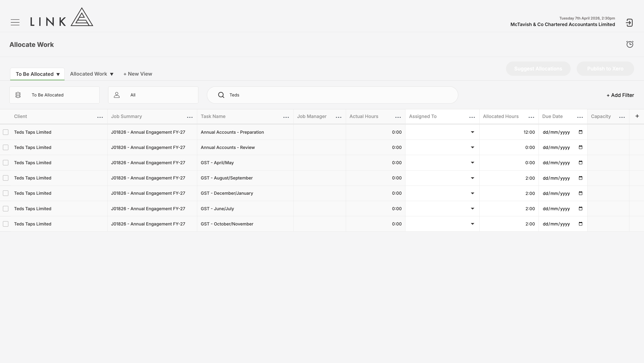The width and height of the screenshot is (644, 363).
Task: Select the To Be Allocated view tab
Action: click(x=37, y=74)
